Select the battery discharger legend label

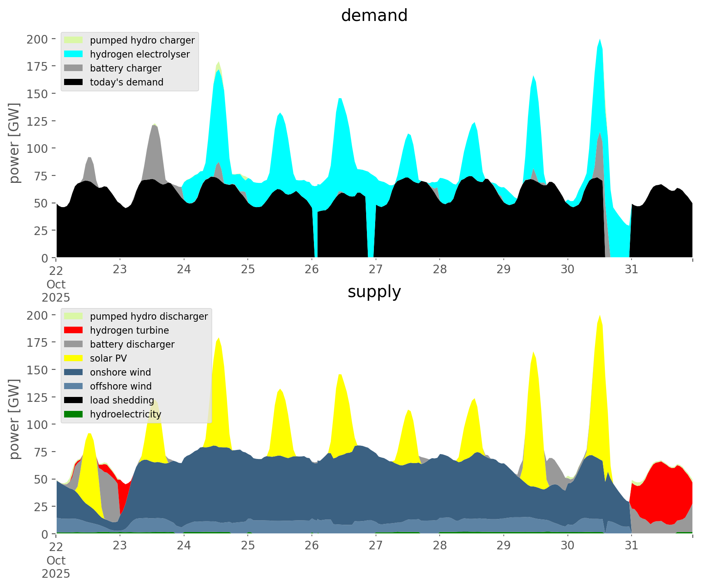[x=132, y=344]
